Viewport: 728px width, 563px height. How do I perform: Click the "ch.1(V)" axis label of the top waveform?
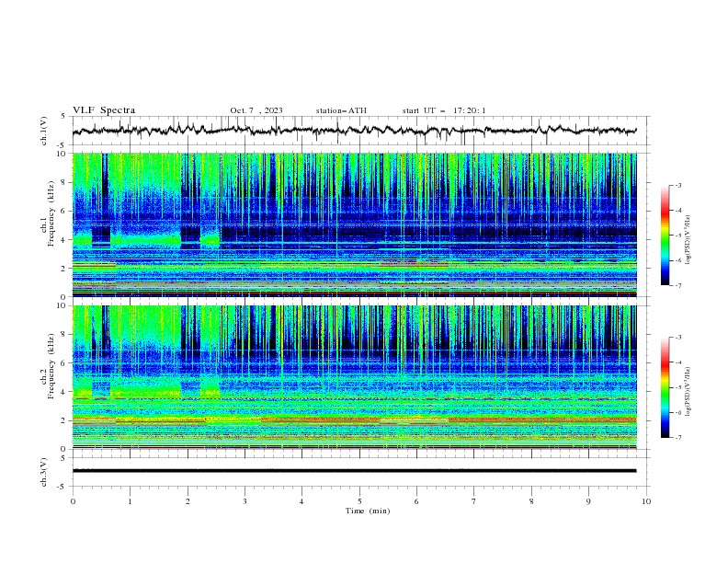click(x=44, y=131)
